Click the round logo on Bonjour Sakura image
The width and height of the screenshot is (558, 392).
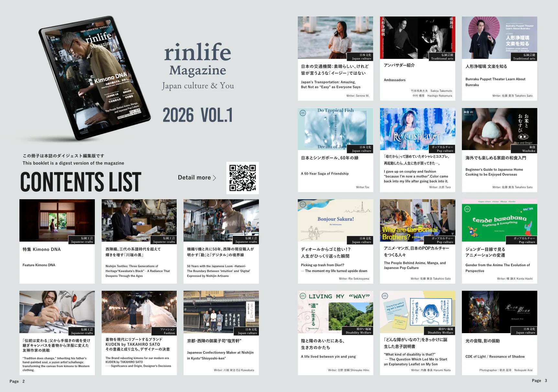[x=303, y=204]
